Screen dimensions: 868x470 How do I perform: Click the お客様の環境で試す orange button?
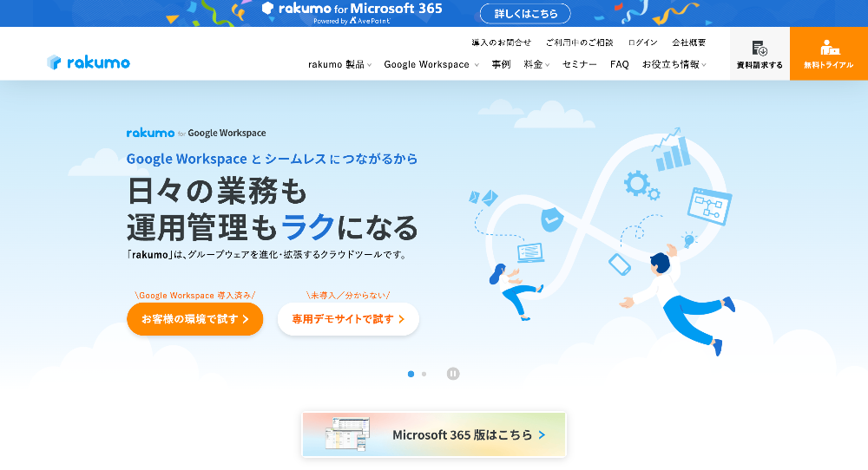(194, 319)
